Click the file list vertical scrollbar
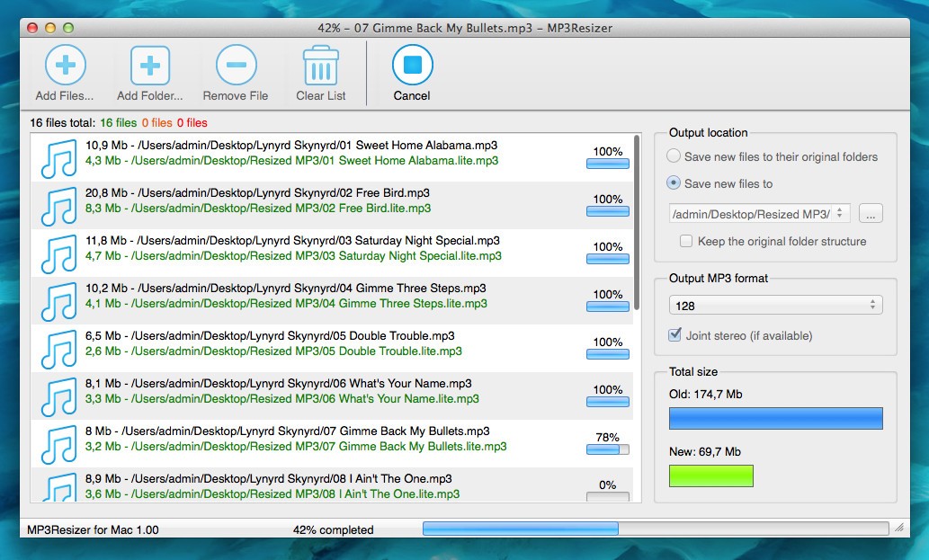The width and height of the screenshot is (929, 560). pyautogui.click(x=637, y=225)
